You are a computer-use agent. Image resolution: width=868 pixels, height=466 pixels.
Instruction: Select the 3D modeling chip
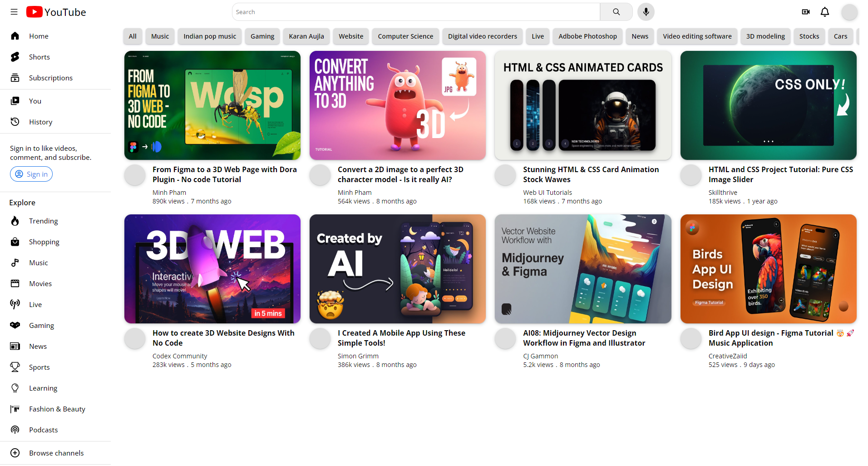coord(765,36)
